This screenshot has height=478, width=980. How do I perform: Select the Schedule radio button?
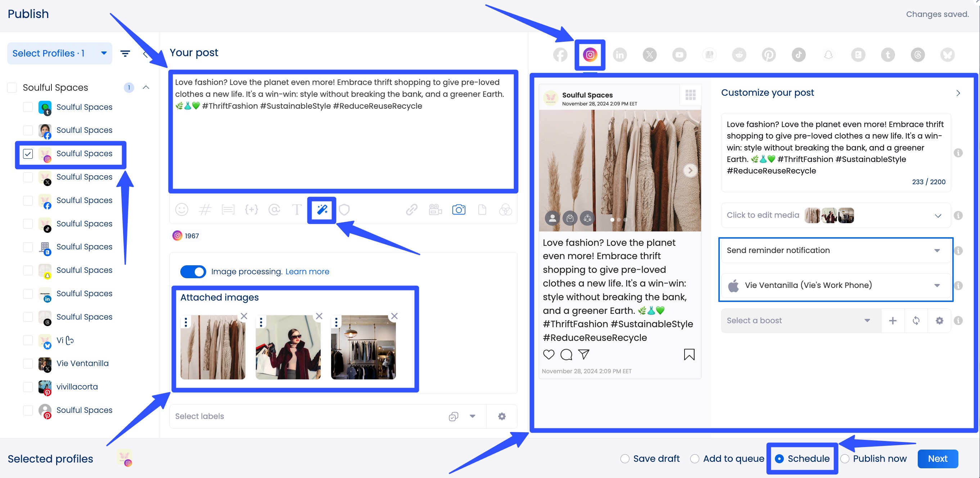point(779,459)
